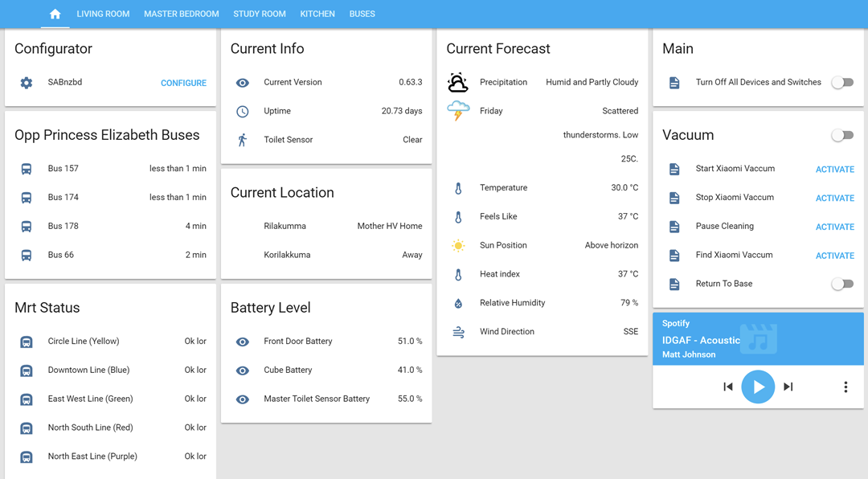Click the Sun Position sun icon
This screenshot has width=868, height=479.
click(458, 246)
